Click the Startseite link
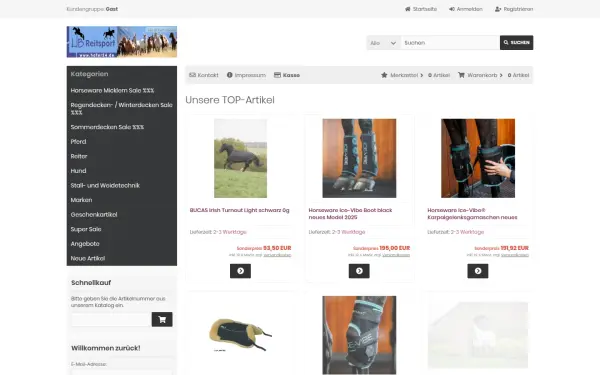The width and height of the screenshot is (600, 375). pyautogui.click(x=425, y=9)
